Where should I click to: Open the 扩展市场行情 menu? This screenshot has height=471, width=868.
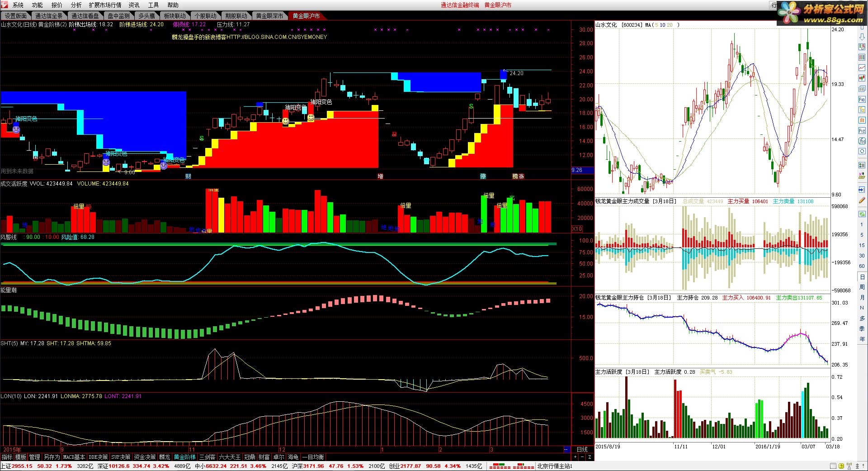point(105,5)
